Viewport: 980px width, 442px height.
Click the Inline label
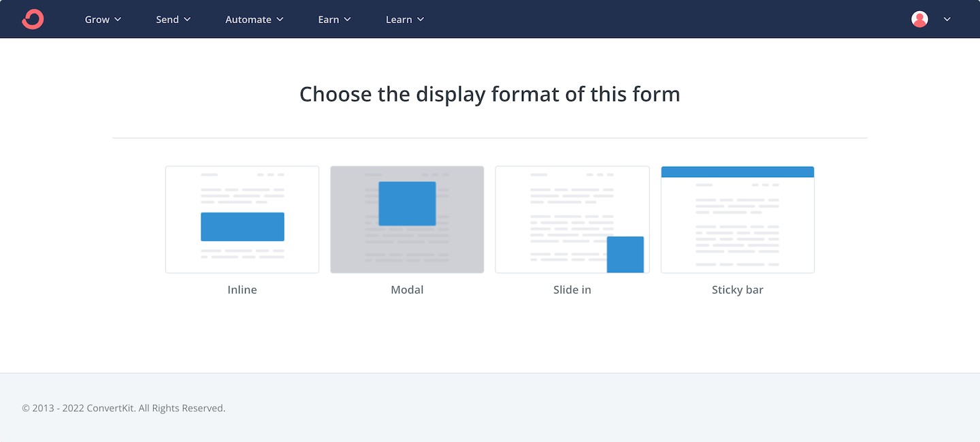click(242, 289)
